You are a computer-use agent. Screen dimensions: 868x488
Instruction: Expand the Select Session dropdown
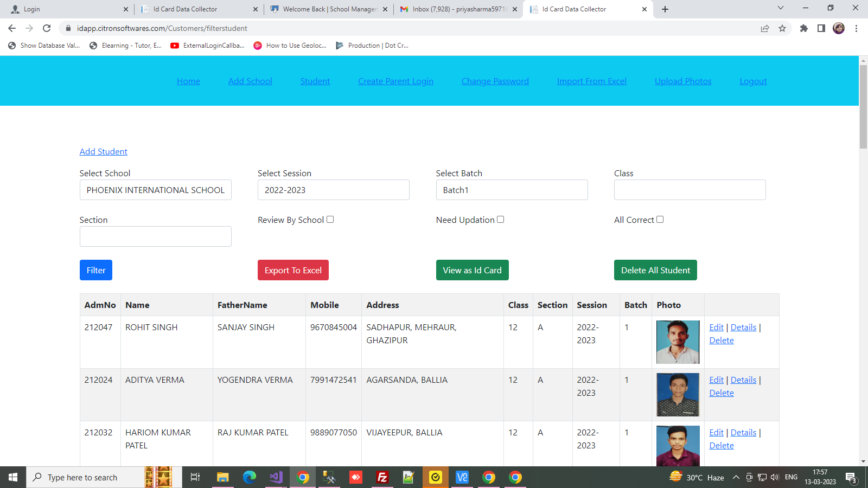pyautogui.click(x=333, y=190)
